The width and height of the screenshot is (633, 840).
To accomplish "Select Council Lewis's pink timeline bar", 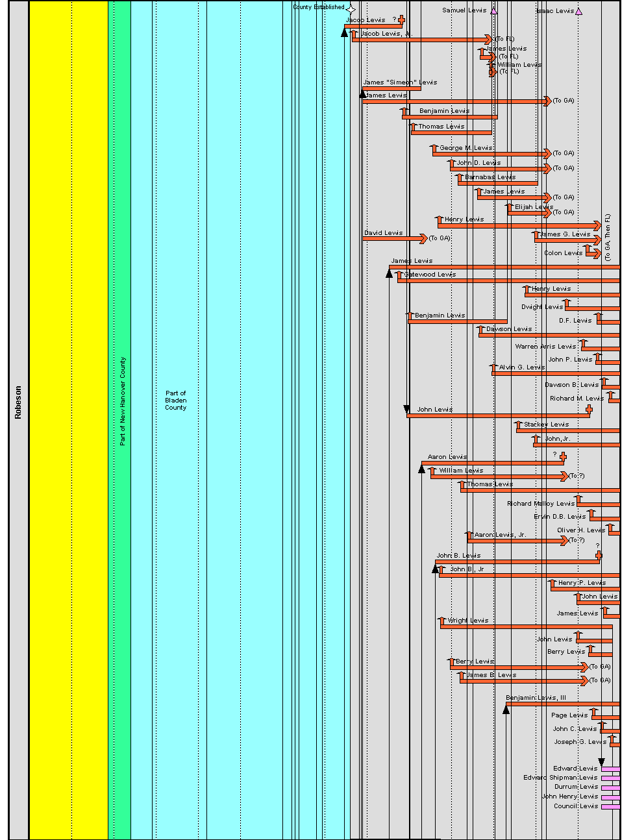I will [610, 806].
